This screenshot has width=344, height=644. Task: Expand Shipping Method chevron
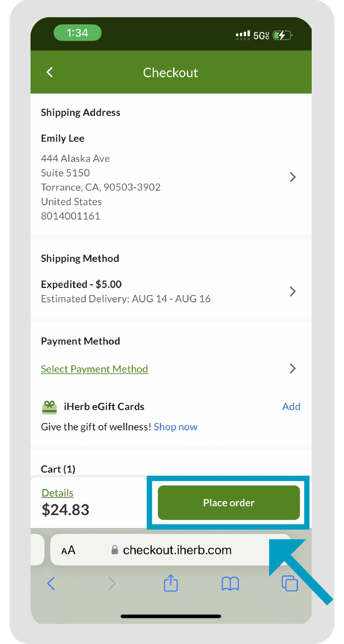292,291
